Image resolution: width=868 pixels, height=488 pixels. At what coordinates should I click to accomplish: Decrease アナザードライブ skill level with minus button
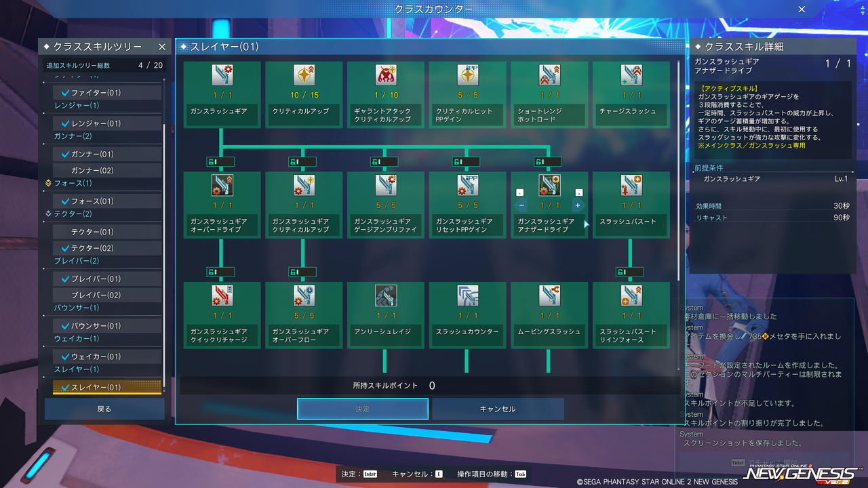point(521,205)
